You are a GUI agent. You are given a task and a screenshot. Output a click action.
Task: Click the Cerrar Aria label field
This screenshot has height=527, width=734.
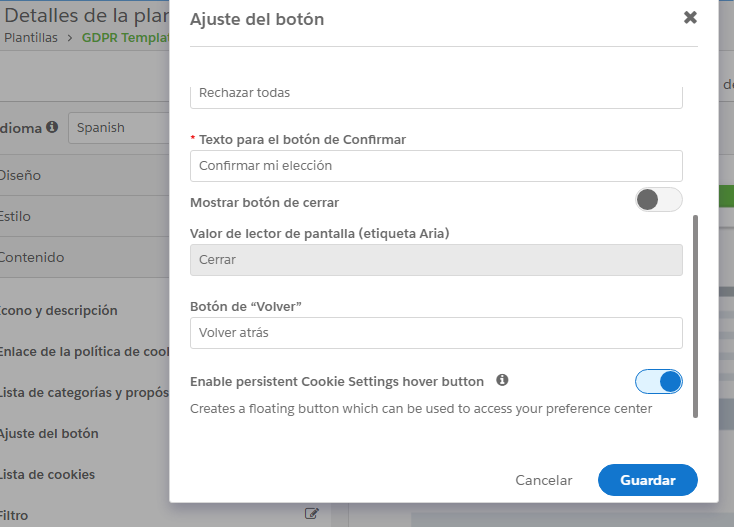pos(436,260)
